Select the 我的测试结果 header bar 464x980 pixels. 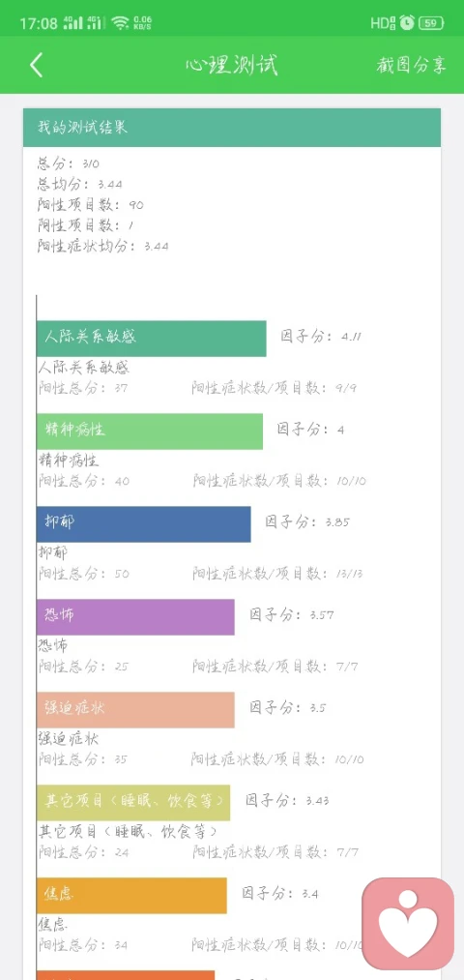coord(232,128)
